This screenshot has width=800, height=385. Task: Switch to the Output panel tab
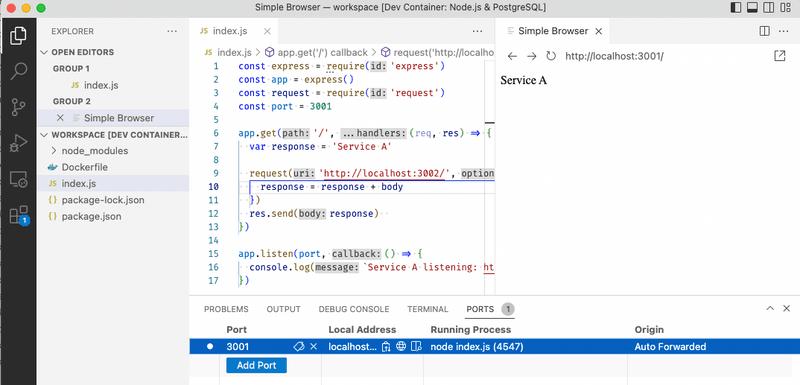click(x=283, y=309)
